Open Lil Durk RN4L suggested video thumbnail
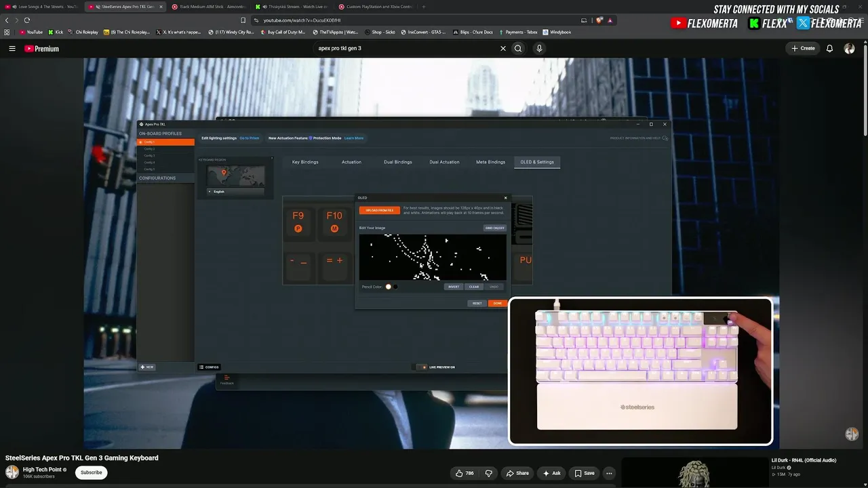The image size is (868, 488). (694, 472)
